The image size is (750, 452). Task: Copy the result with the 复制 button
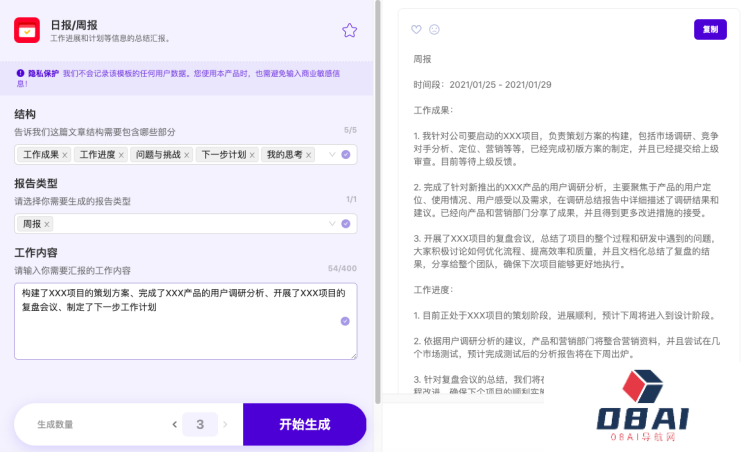point(710,30)
